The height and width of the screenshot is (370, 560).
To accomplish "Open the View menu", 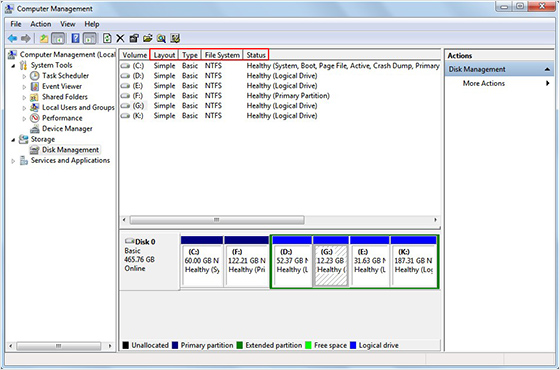I will click(x=68, y=24).
